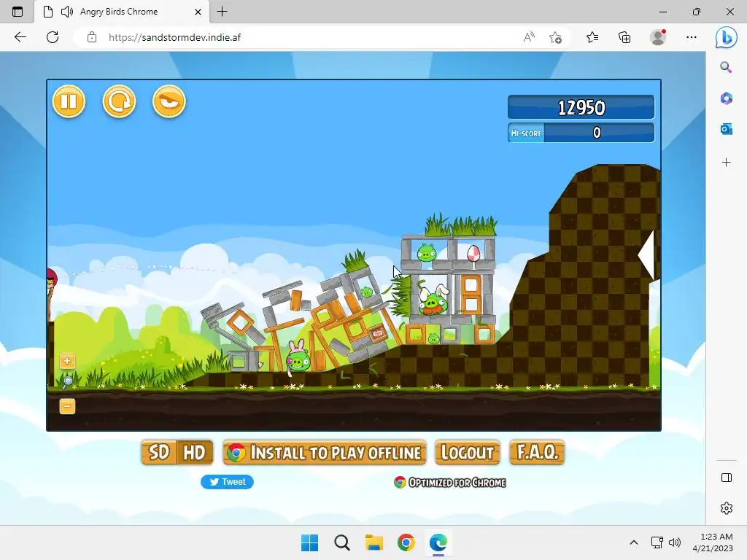The image size is (747, 560).
Task: Open browser Collections
Action: point(624,37)
